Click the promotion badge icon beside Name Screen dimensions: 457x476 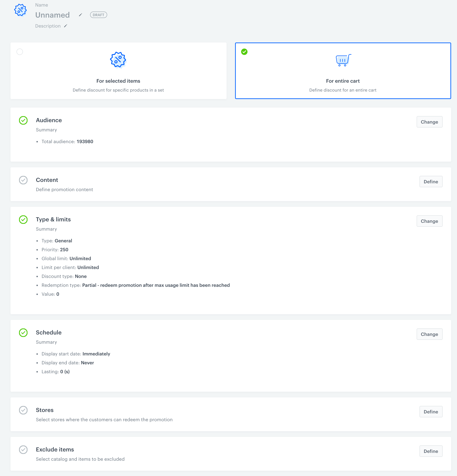point(20,10)
